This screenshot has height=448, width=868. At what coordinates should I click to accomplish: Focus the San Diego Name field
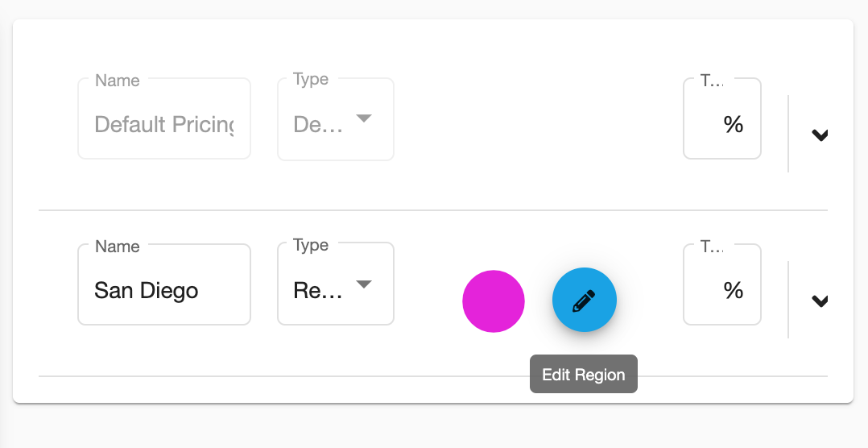click(x=164, y=284)
